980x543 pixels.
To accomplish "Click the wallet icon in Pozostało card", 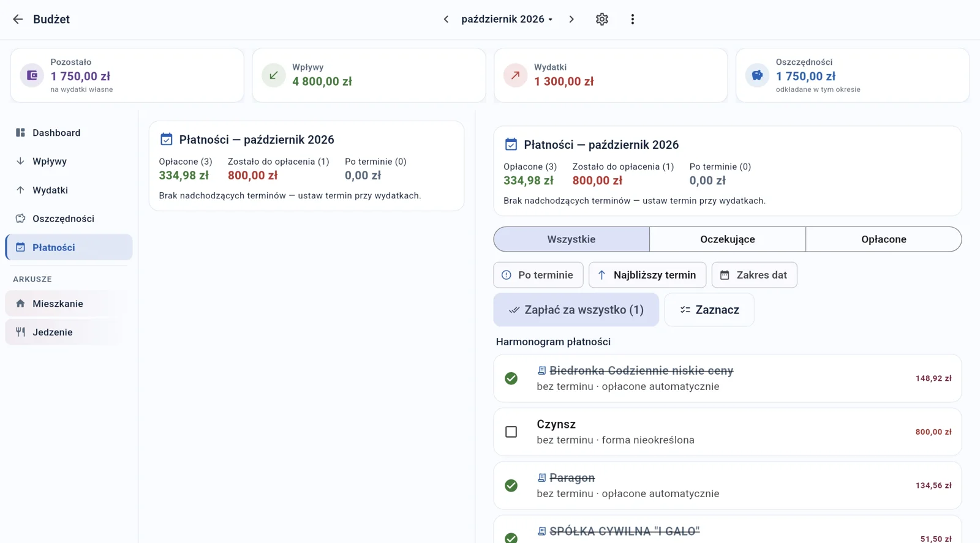I will click(x=32, y=75).
